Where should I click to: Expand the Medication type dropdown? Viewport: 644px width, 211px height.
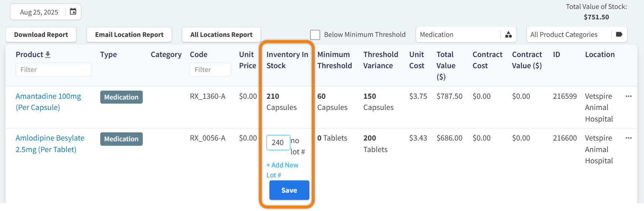point(459,35)
